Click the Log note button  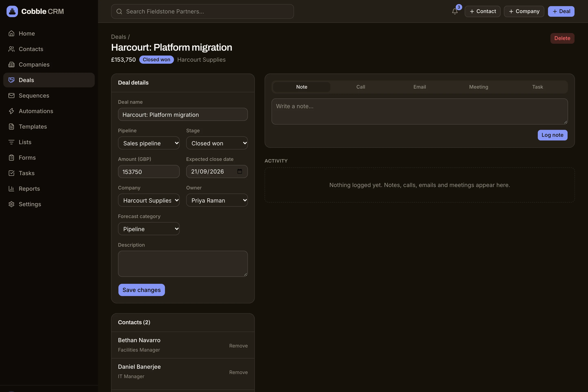point(552,135)
